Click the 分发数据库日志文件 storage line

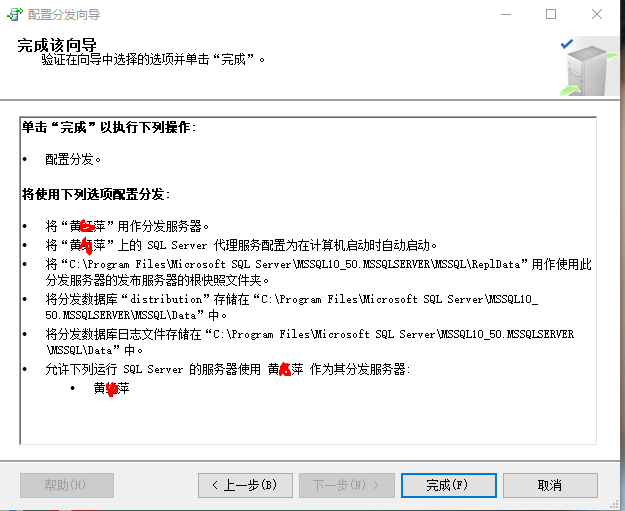tap(310, 342)
